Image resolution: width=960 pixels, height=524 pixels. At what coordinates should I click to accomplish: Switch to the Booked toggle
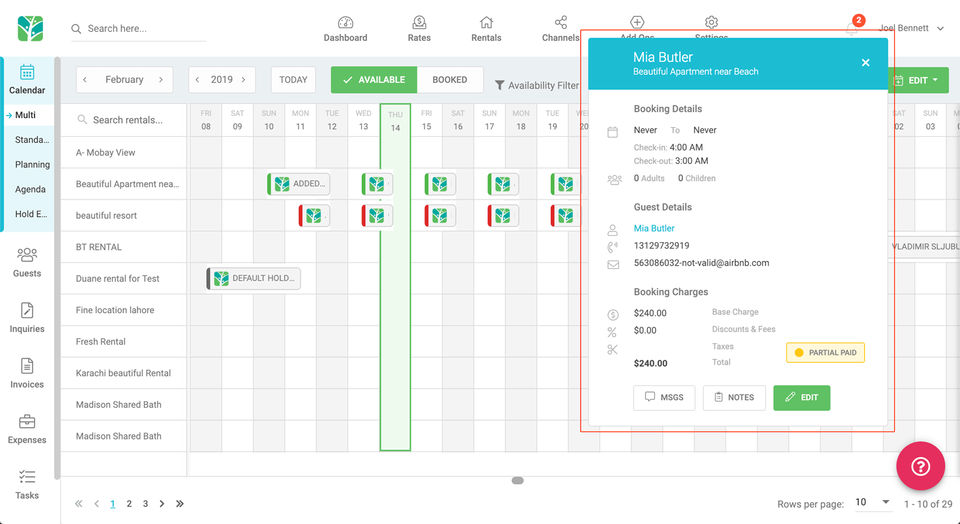tap(449, 80)
